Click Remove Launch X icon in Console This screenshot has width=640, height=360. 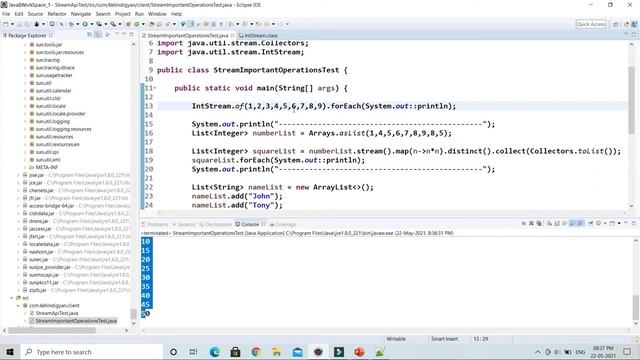click(531, 223)
